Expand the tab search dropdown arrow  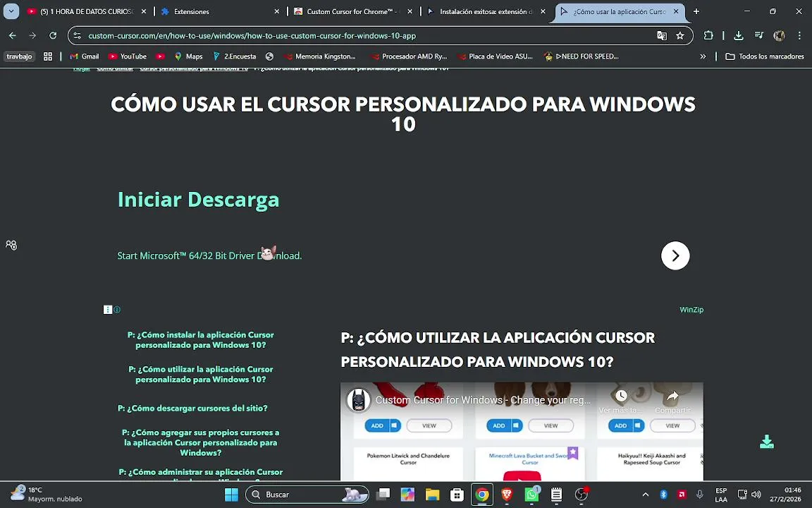coord(11,11)
